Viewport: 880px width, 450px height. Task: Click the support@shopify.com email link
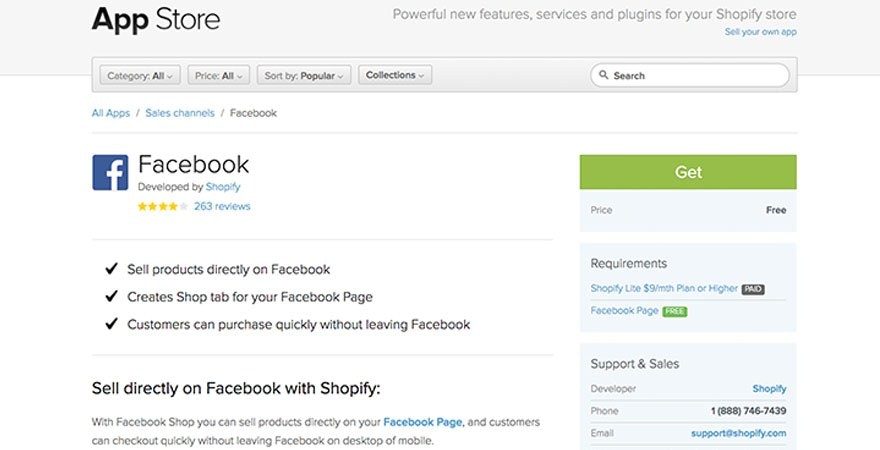click(738, 433)
